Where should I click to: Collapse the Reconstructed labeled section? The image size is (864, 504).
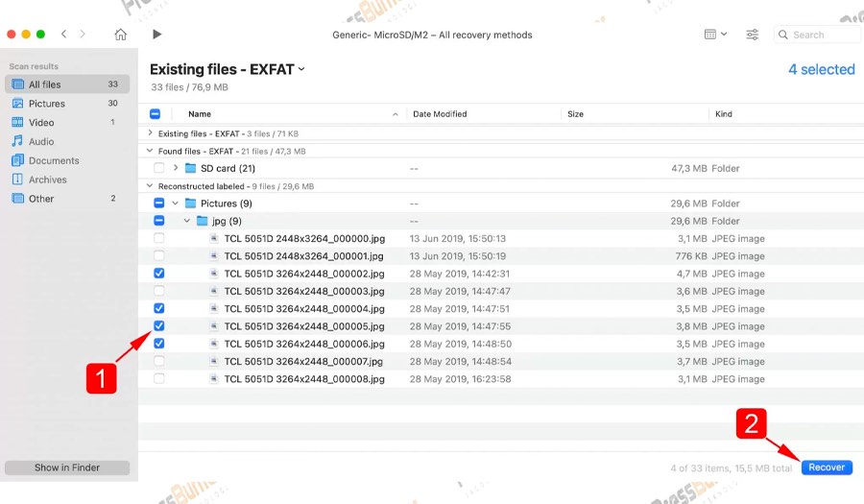pos(151,186)
